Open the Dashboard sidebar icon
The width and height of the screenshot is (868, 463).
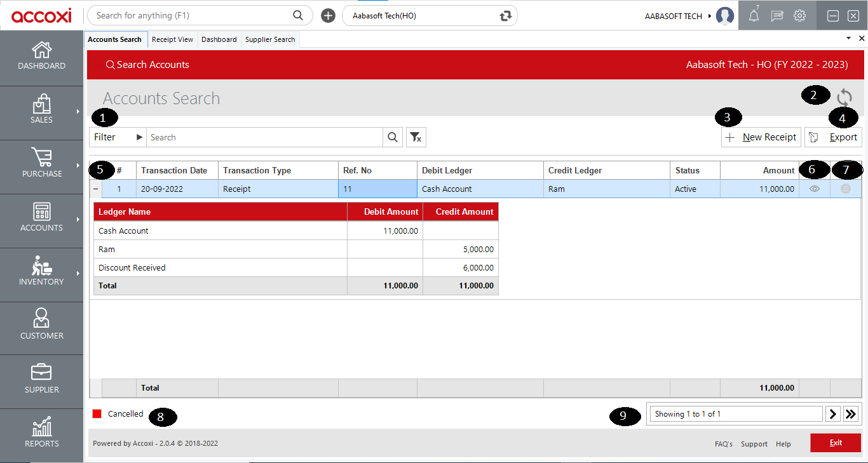(x=41, y=56)
